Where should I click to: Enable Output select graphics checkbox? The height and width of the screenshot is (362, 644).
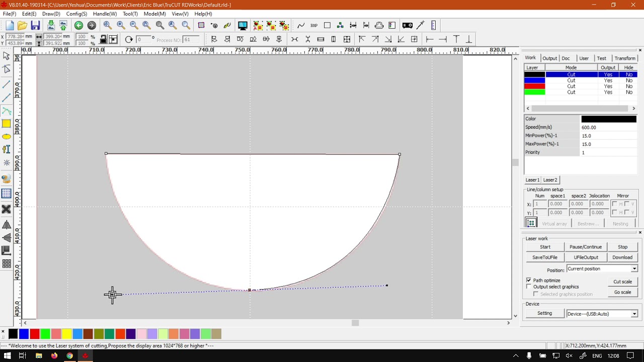pyautogui.click(x=529, y=287)
